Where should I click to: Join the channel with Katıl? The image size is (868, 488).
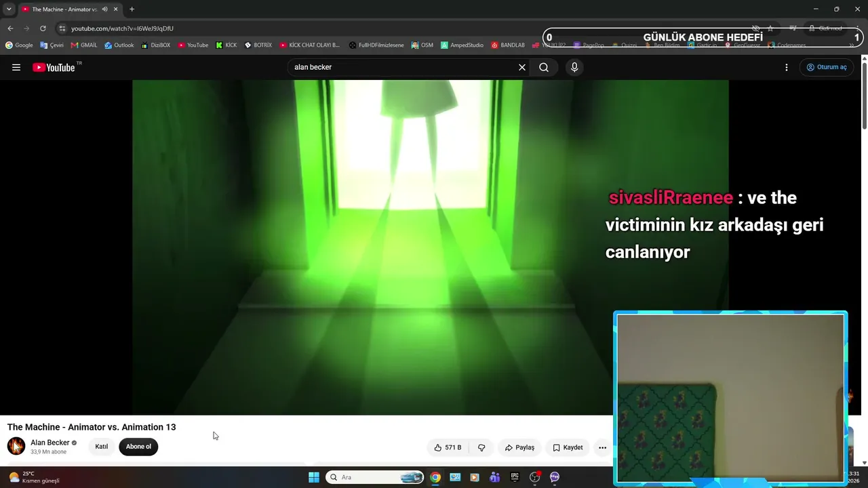coord(102,447)
